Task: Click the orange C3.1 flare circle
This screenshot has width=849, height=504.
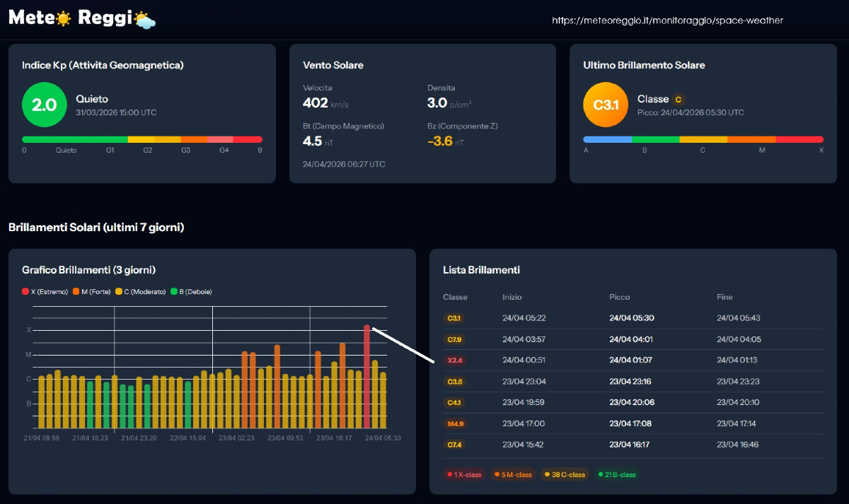Action: click(x=605, y=105)
